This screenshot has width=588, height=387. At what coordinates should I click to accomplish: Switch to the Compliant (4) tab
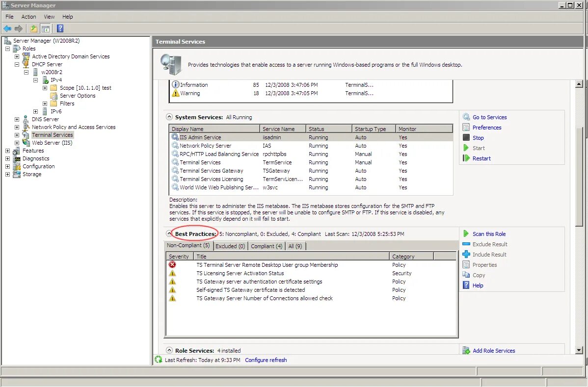(x=267, y=246)
